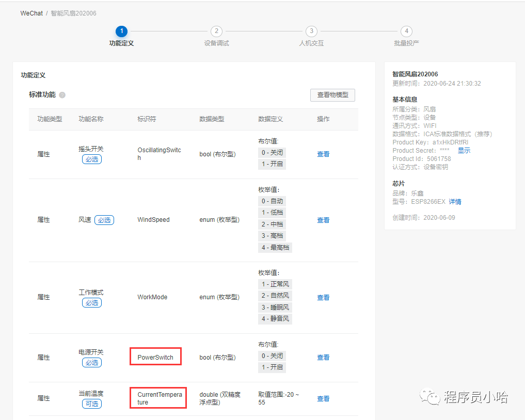Click the 数据定义 column header
525x420 pixels.
click(x=271, y=119)
